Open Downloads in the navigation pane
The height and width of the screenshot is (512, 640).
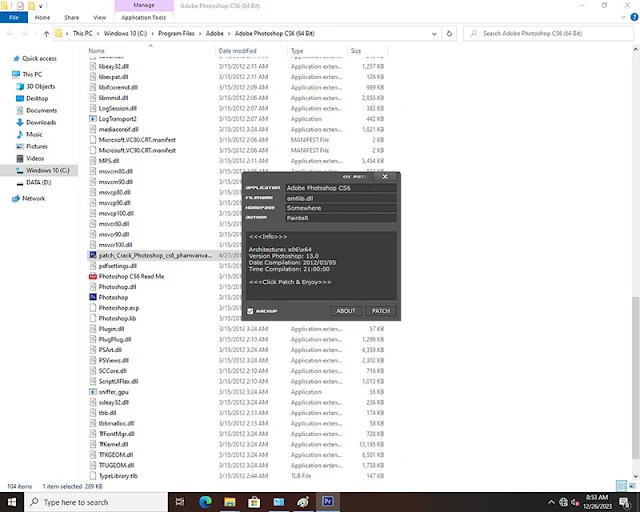41,122
